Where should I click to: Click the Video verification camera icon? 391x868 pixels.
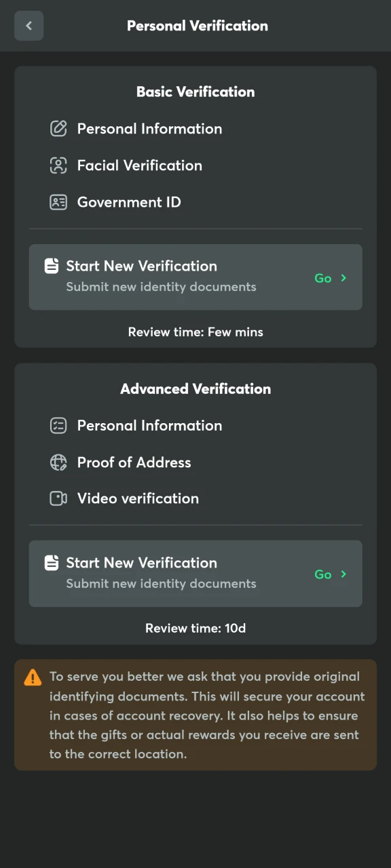58,498
